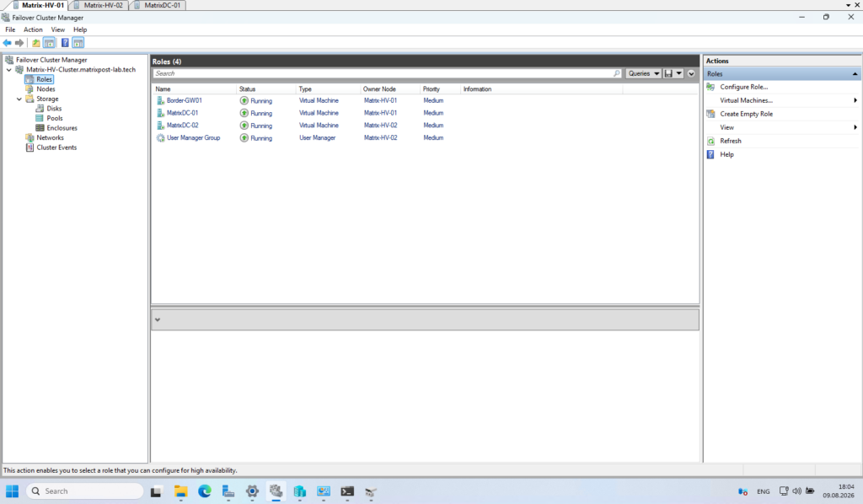Open Disks under Storage
Image resolution: width=863 pixels, height=504 pixels.
pos(54,109)
